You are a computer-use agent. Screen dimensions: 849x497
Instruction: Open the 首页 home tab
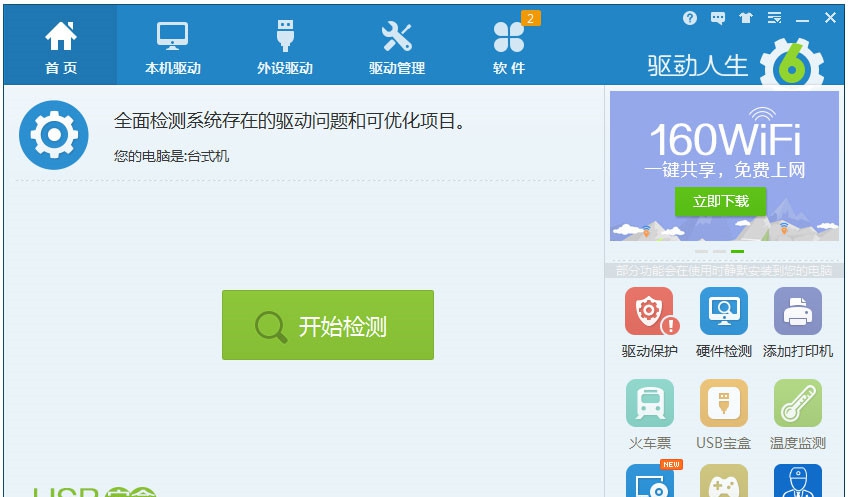point(60,45)
